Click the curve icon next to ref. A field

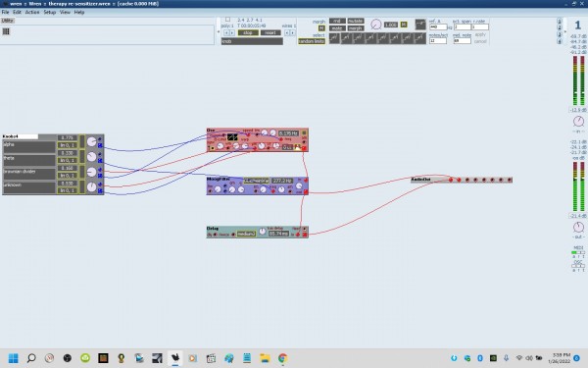point(420,25)
